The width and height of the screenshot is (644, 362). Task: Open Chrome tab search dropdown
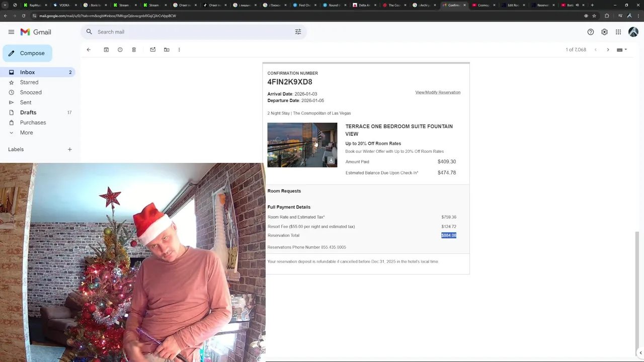coord(5,5)
